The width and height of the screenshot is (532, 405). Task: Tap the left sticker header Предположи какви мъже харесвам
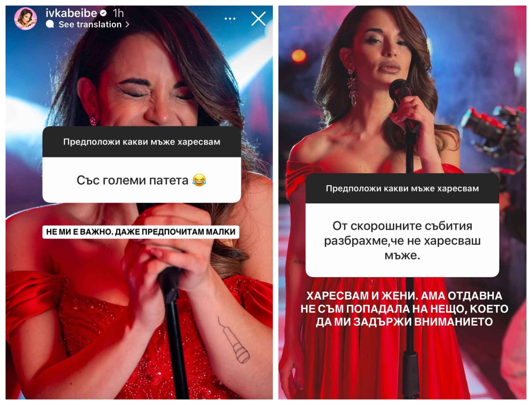pos(142,142)
